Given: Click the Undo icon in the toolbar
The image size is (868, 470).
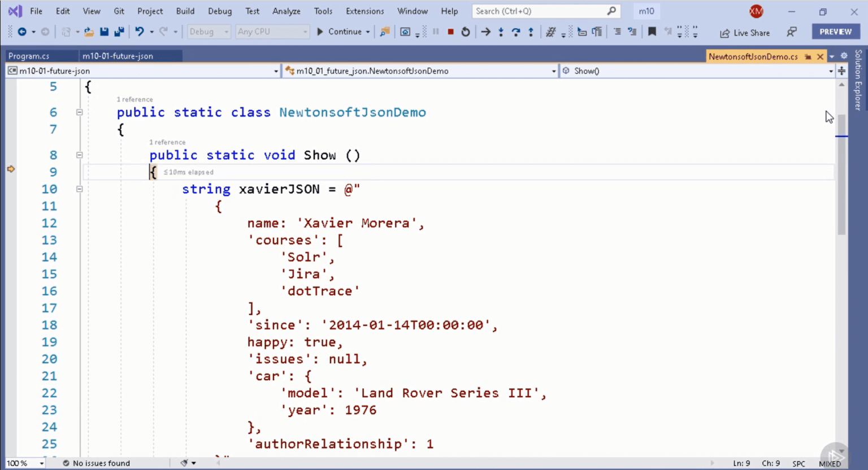Looking at the screenshot, I should [140, 32].
